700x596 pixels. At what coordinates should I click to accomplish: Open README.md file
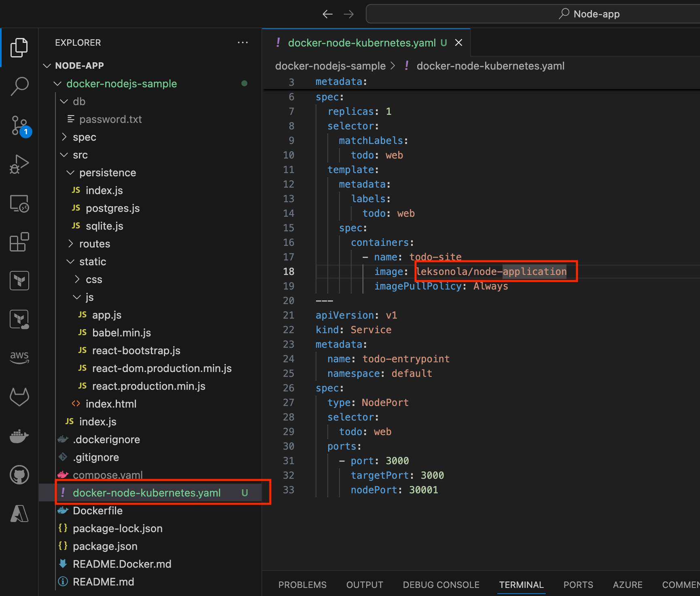[x=103, y=582]
